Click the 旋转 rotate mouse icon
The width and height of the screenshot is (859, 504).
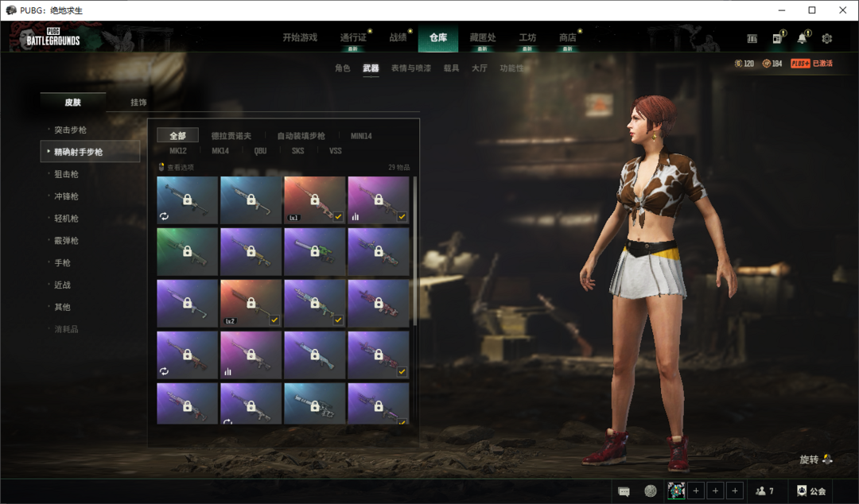click(x=828, y=459)
